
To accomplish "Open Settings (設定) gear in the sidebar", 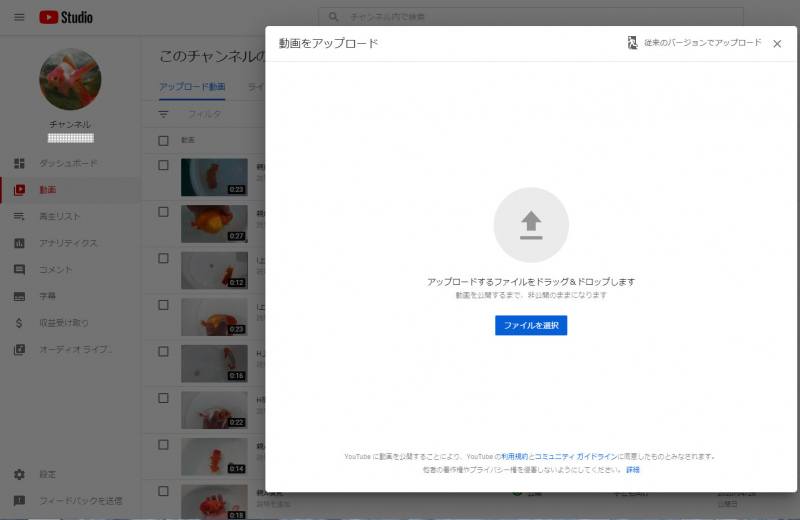I will tap(47, 474).
